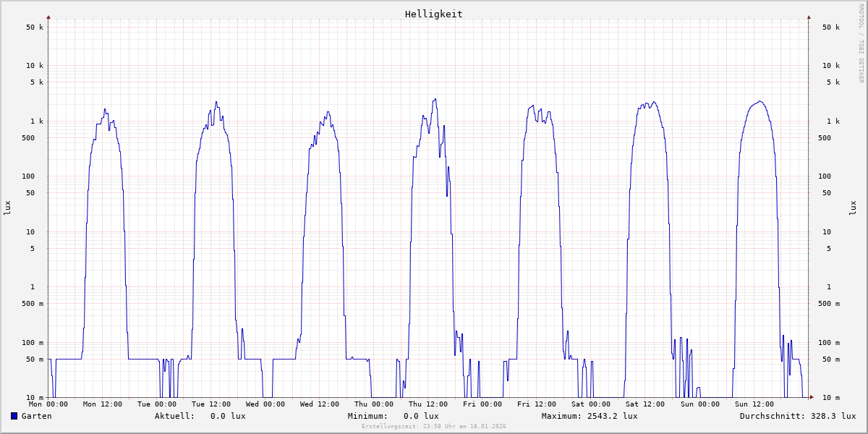Click the lux unit label on left axis

[7, 208]
